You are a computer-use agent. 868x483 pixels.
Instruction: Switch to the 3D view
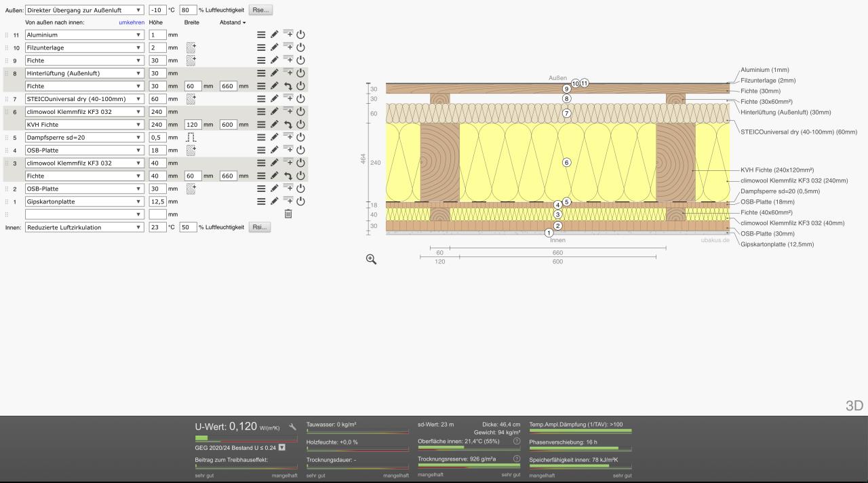(854, 406)
